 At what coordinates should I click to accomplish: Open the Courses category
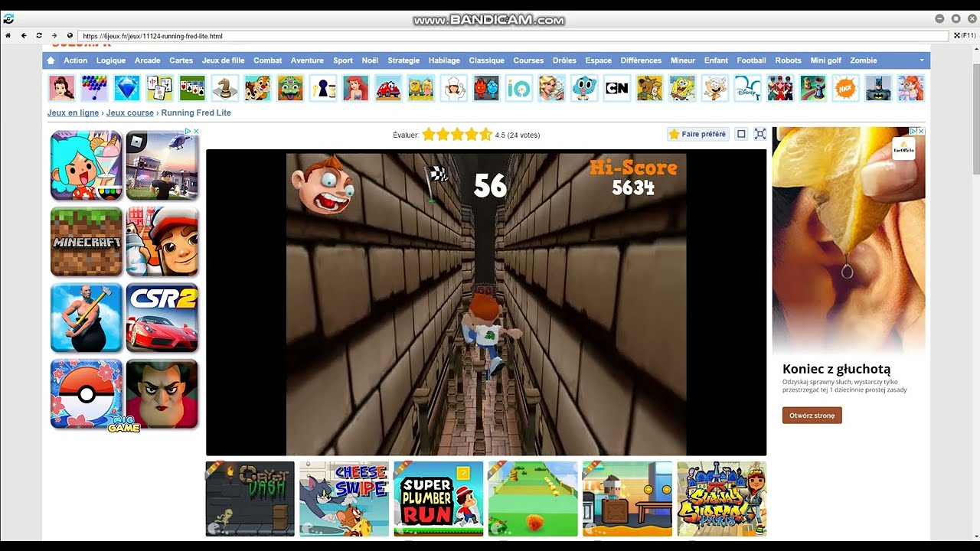(x=528, y=60)
